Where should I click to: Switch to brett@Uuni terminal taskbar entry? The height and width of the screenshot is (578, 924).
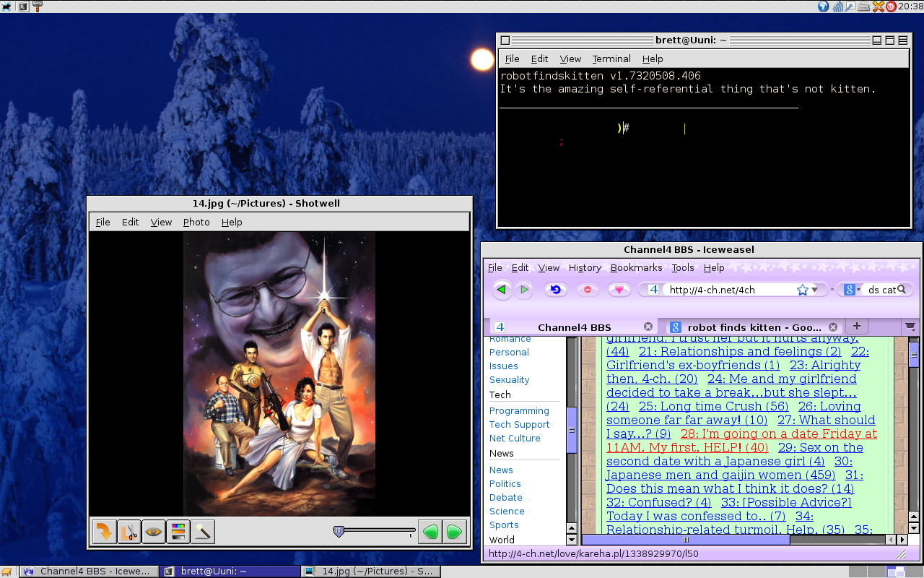[230, 571]
